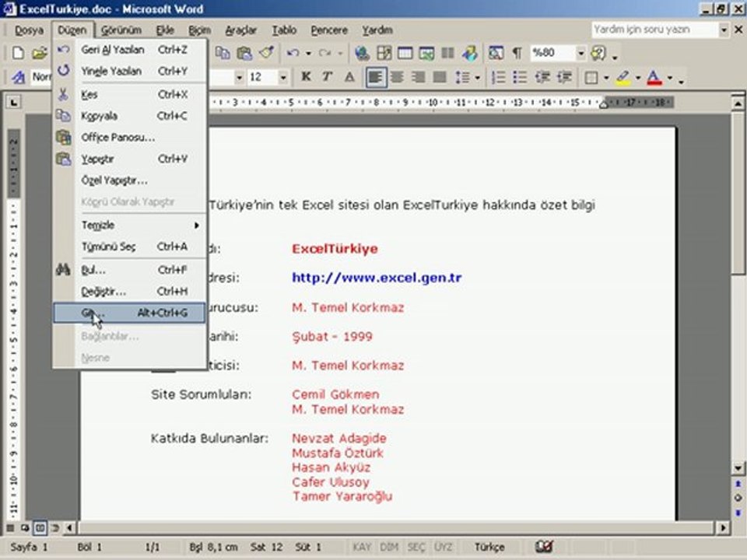
Task: Open the font size 12 dropdown
Action: coord(283,77)
